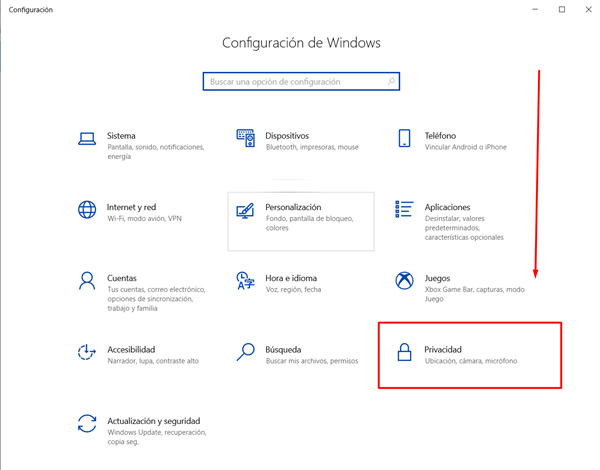The width and height of the screenshot is (600, 470).
Task: Open the Cuentas title
Action: coord(122,278)
